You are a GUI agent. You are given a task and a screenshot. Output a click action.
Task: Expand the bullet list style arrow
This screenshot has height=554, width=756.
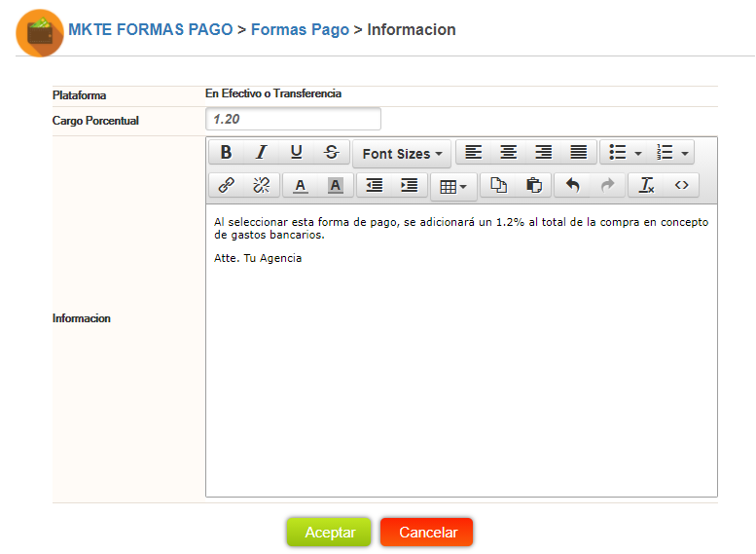tap(638, 154)
